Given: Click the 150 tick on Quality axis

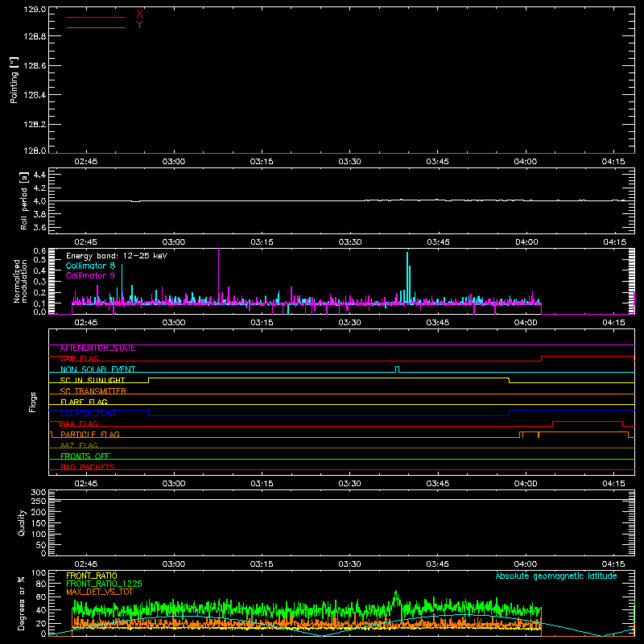Looking at the screenshot, I should click(39, 523).
